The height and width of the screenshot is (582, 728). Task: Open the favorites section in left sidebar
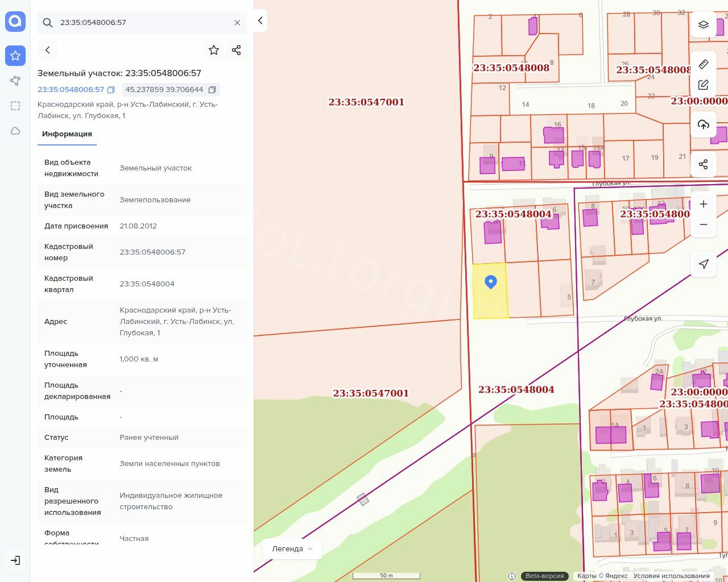coord(15,56)
